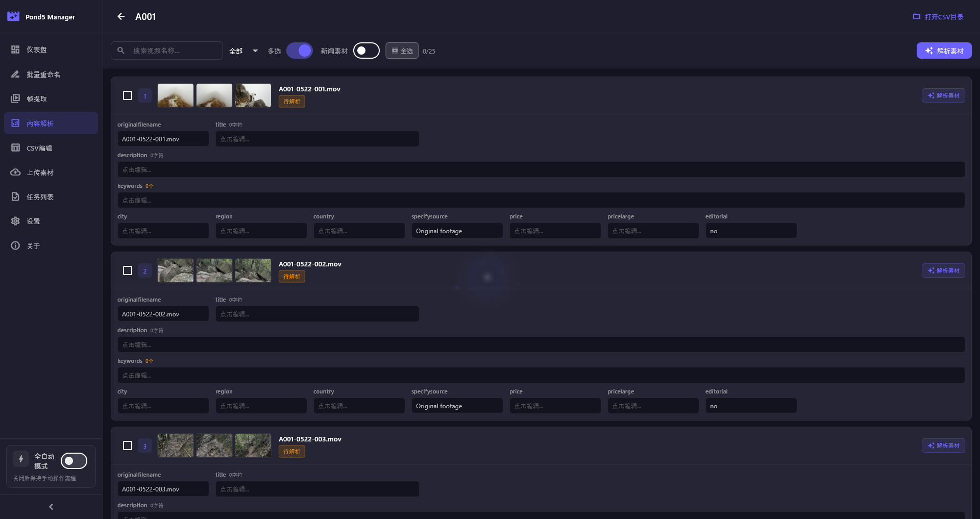The width and height of the screenshot is (980, 519).
Task: Click 解析素材 for A001-0522-001.mov
Action: (x=943, y=95)
